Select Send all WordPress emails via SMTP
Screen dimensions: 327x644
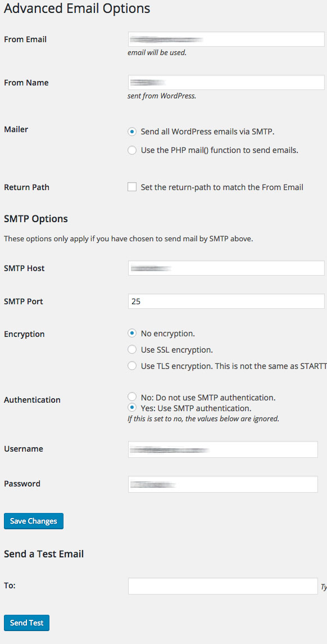131,132
